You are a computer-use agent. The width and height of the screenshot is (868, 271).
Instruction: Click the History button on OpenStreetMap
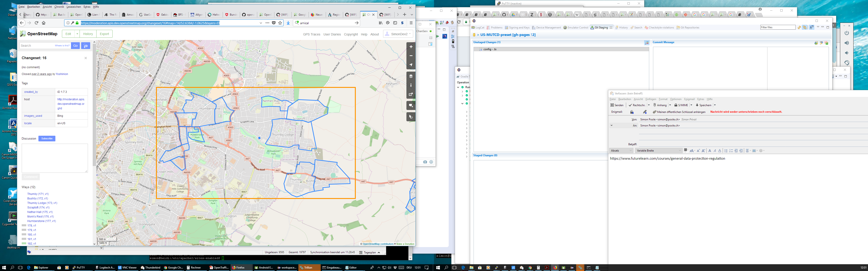pos(88,34)
